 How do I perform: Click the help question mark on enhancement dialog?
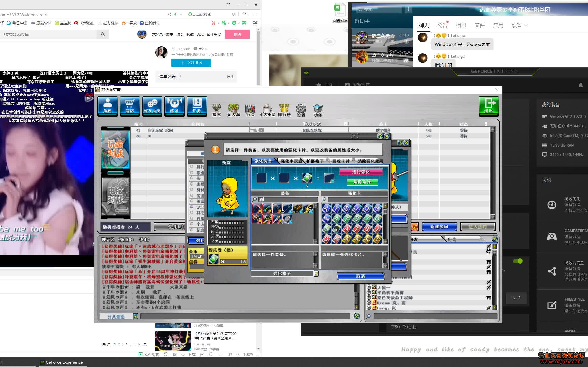380,136
